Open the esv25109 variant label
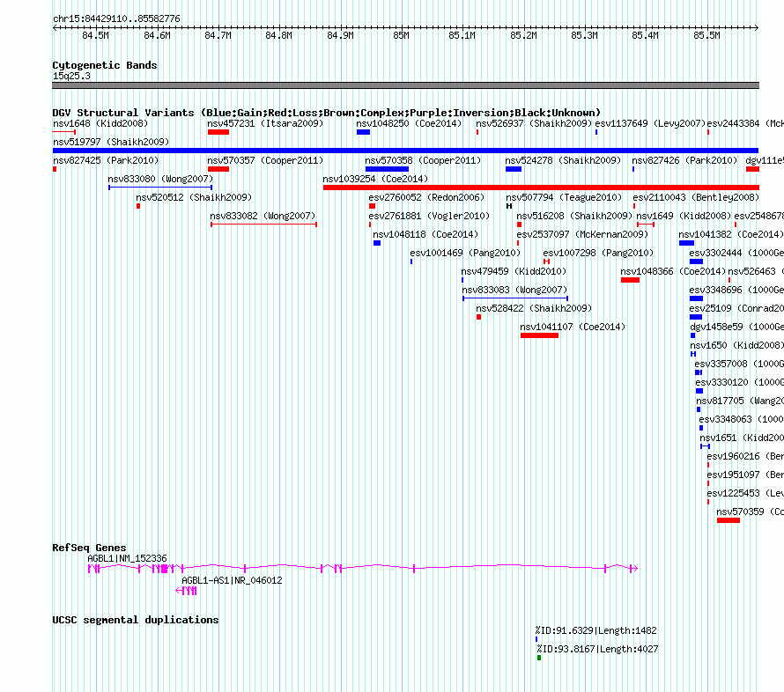This screenshot has width=784, height=692. pos(736,308)
